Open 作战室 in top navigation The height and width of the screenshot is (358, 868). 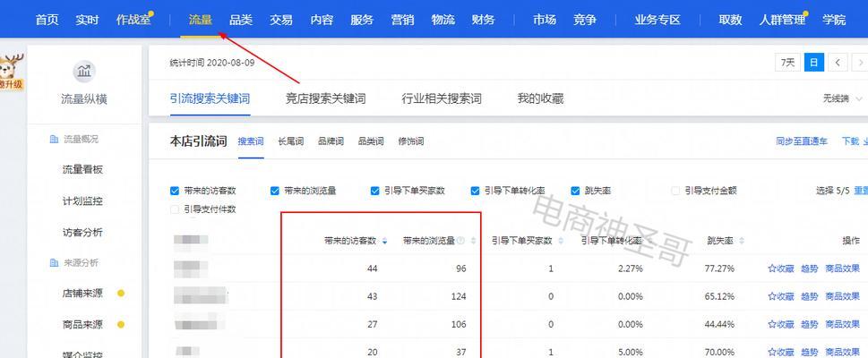(x=133, y=20)
